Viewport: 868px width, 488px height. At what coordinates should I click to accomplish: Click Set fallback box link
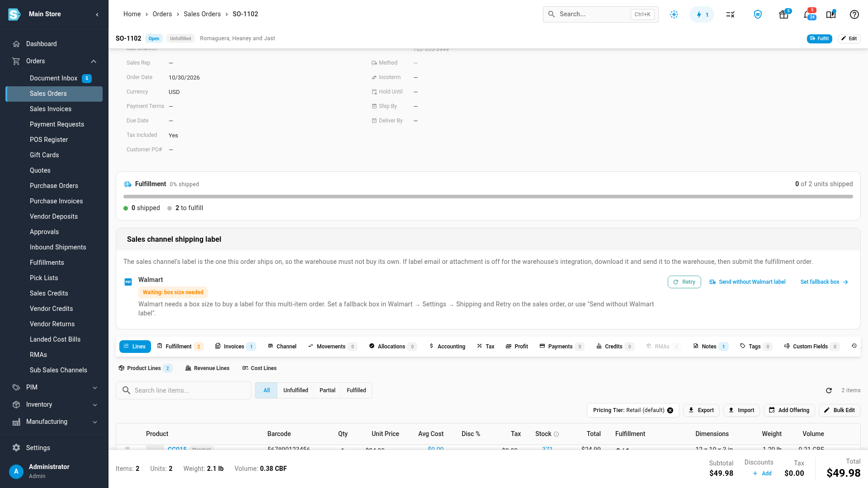tap(824, 282)
